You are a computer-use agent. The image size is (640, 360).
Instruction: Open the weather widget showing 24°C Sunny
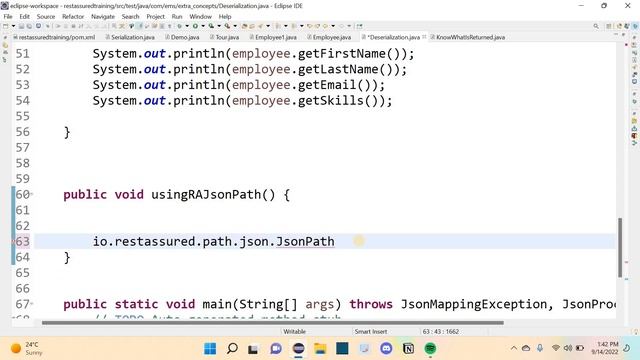(x=27, y=349)
